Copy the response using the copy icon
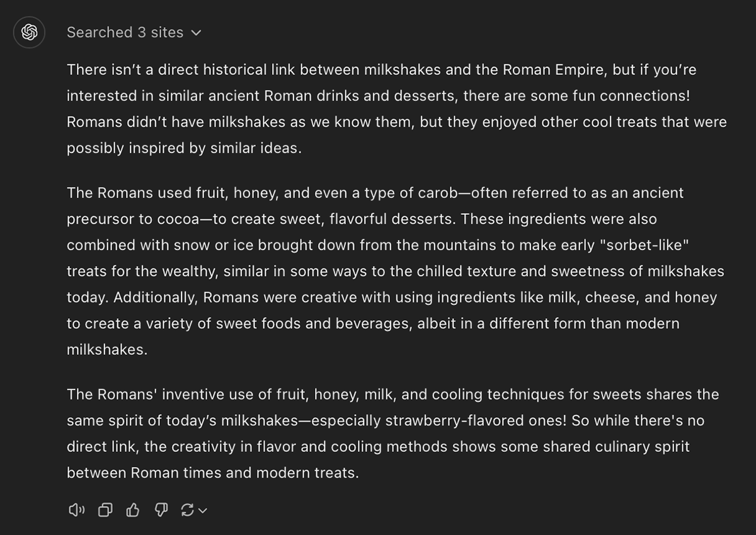Viewport: 756px width, 535px height. coord(105,510)
